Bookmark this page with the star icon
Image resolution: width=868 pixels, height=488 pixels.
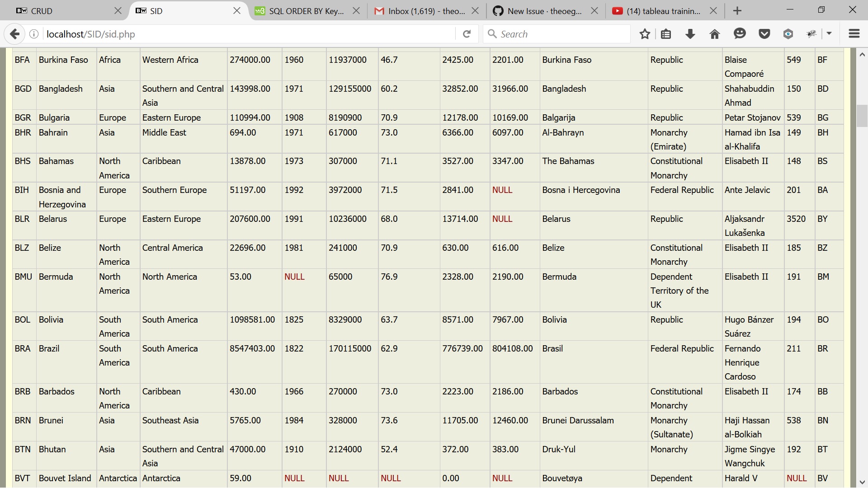(645, 34)
